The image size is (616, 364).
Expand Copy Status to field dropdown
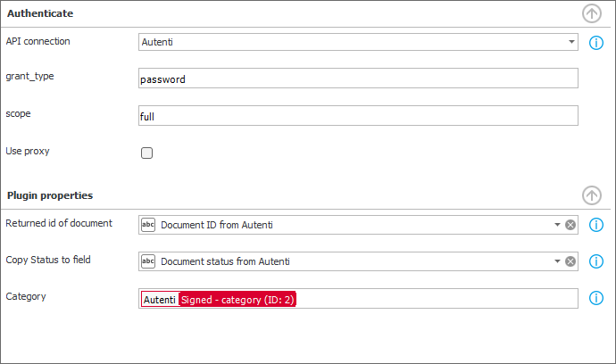click(x=557, y=261)
